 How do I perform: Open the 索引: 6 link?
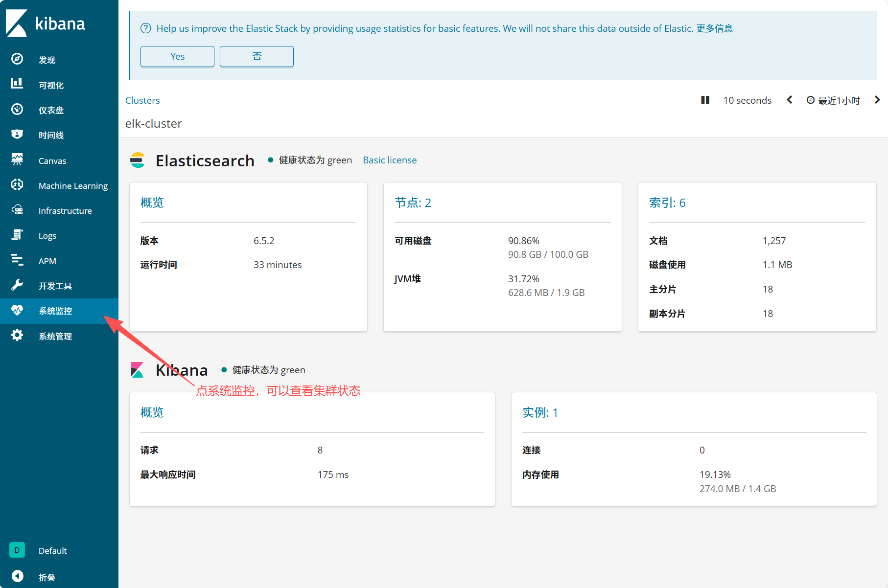[667, 203]
